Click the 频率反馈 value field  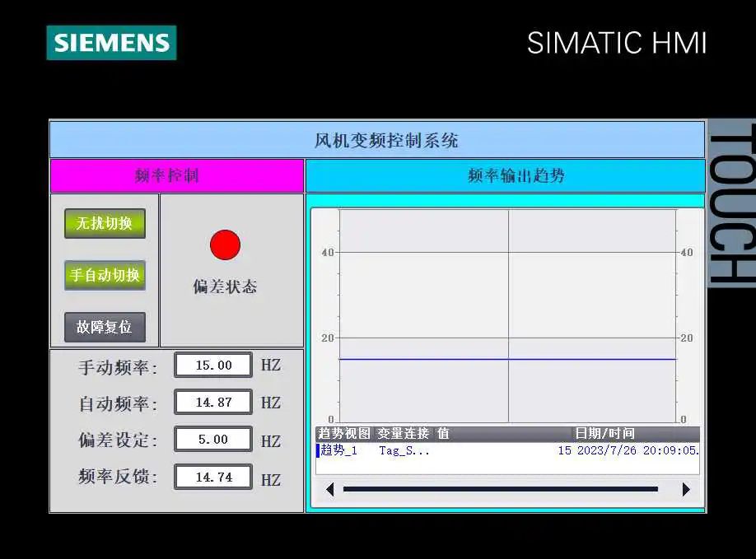(x=213, y=477)
